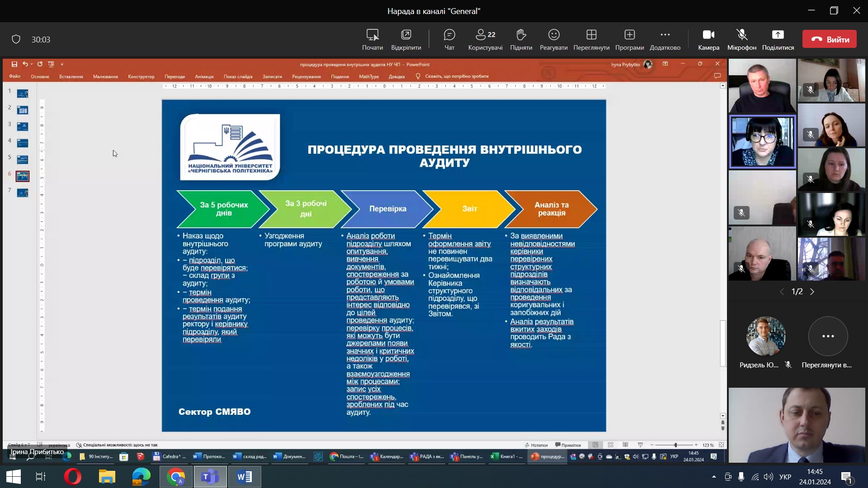Select slide 1 thumbnail in slide panel
The image size is (868, 488).
tap(23, 94)
